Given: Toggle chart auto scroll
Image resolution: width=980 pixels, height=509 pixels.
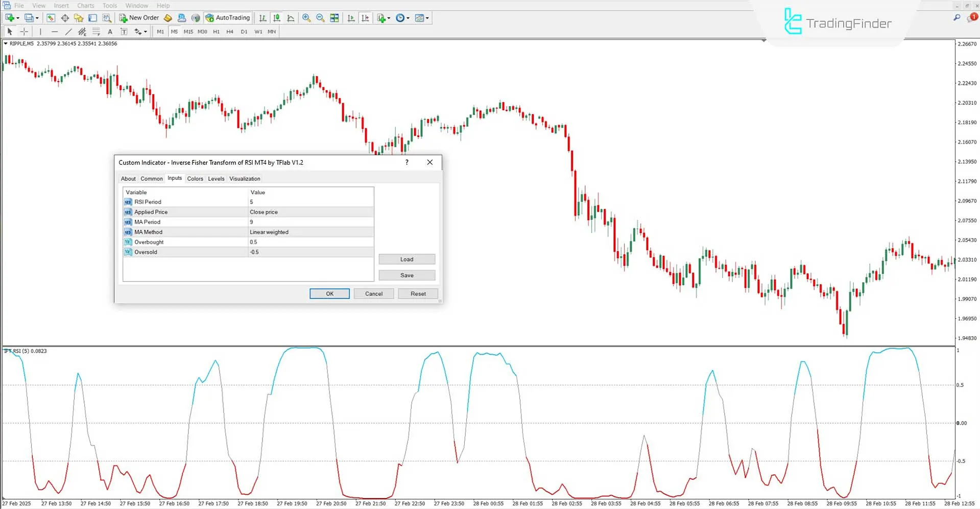Looking at the screenshot, I should coord(351,17).
